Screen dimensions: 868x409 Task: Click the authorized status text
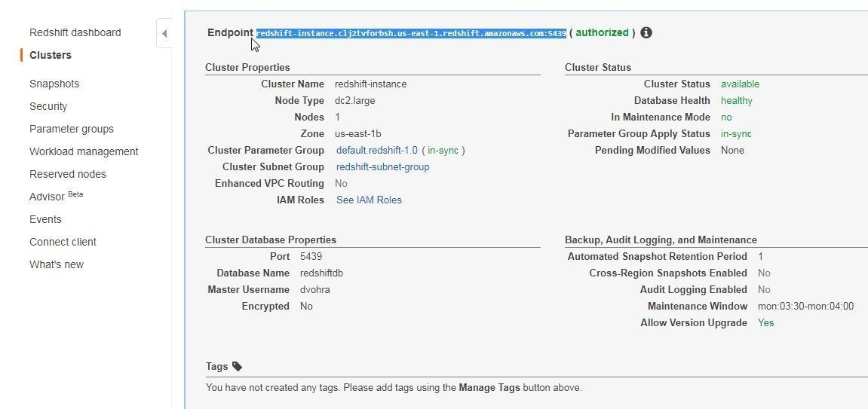(x=603, y=32)
